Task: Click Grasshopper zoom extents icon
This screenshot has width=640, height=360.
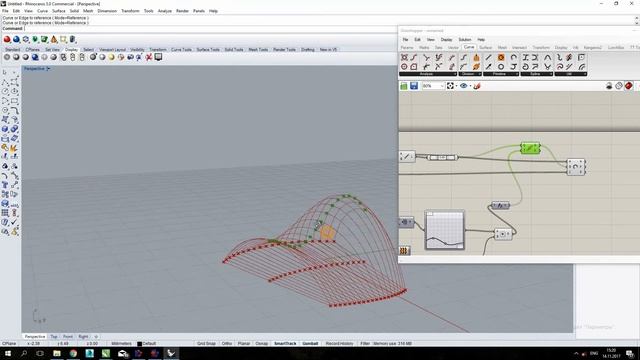Action: point(450,86)
